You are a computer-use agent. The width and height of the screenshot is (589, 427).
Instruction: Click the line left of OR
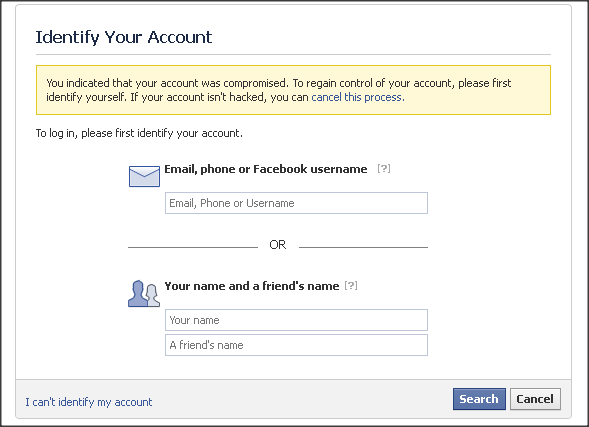[x=193, y=247]
